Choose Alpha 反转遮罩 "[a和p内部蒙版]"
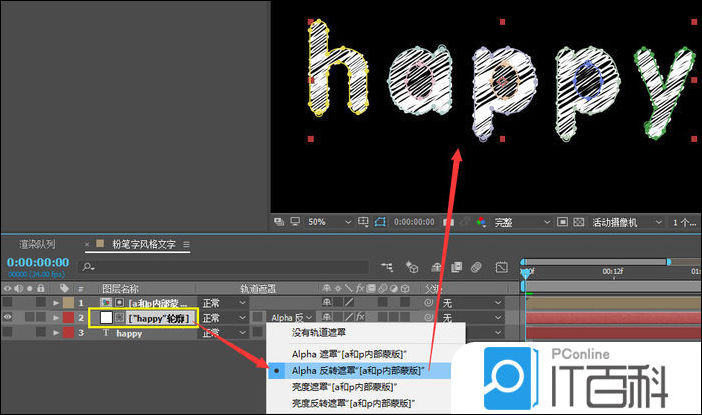 click(359, 371)
